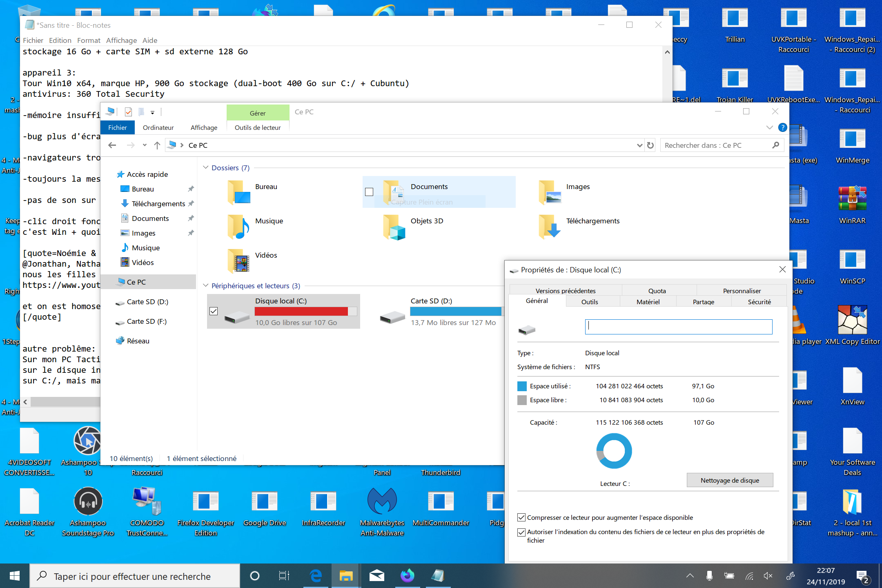Click the Up one level arrow
This screenshot has width=882, height=588.
point(157,145)
